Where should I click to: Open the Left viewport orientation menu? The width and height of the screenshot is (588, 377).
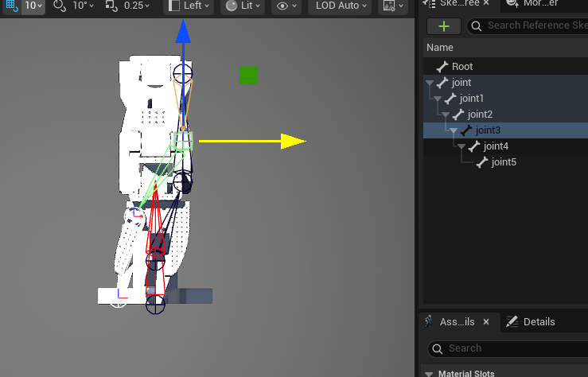(x=189, y=6)
